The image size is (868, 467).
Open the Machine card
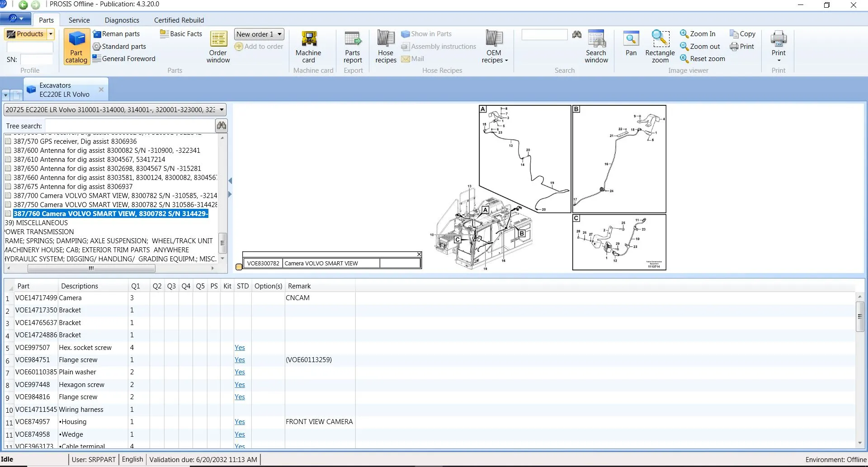(x=308, y=47)
